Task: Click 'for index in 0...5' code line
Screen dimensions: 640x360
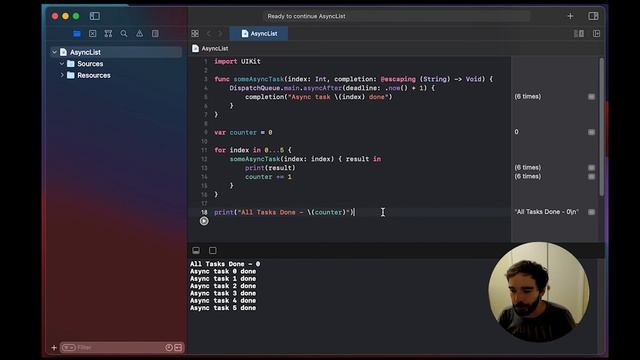Action: pyautogui.click(x=253, y=150)
